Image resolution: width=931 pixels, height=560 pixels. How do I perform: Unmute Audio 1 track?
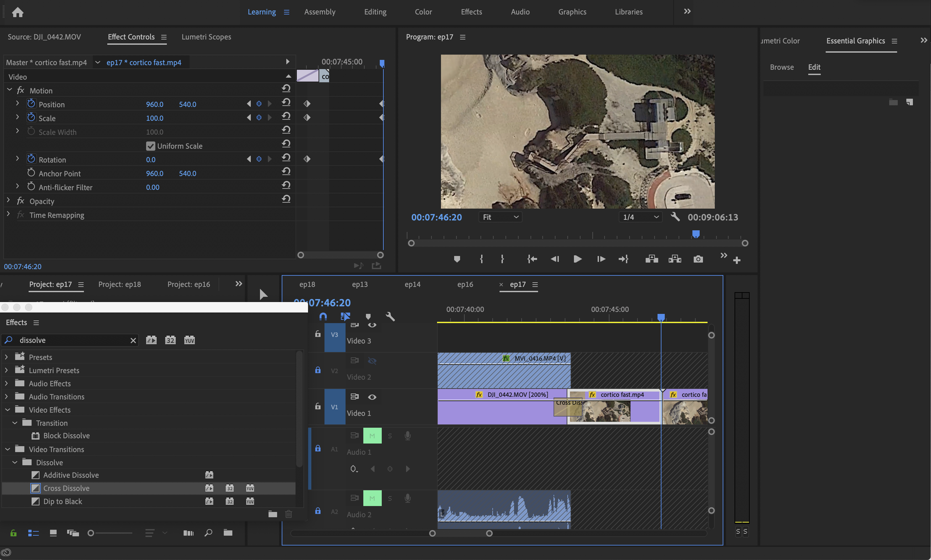pyautogui.click(x=372, y=436)
